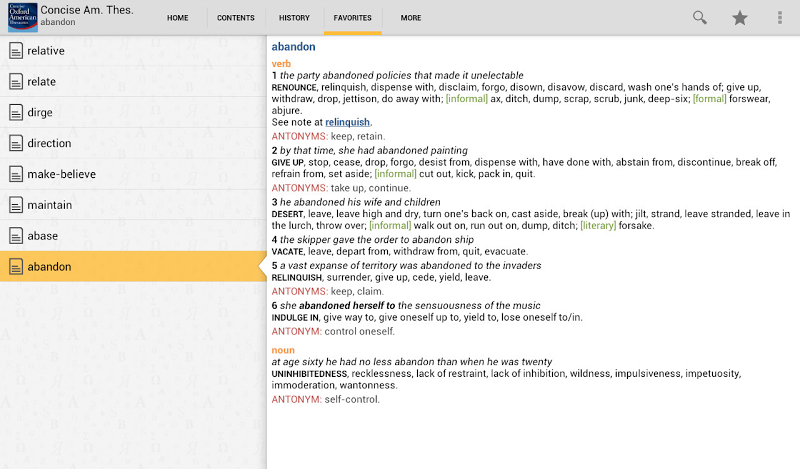This screenshot has height=469, width=800.
Task: Click the document icon beside 'abandon'
Action: pos(16,266)
